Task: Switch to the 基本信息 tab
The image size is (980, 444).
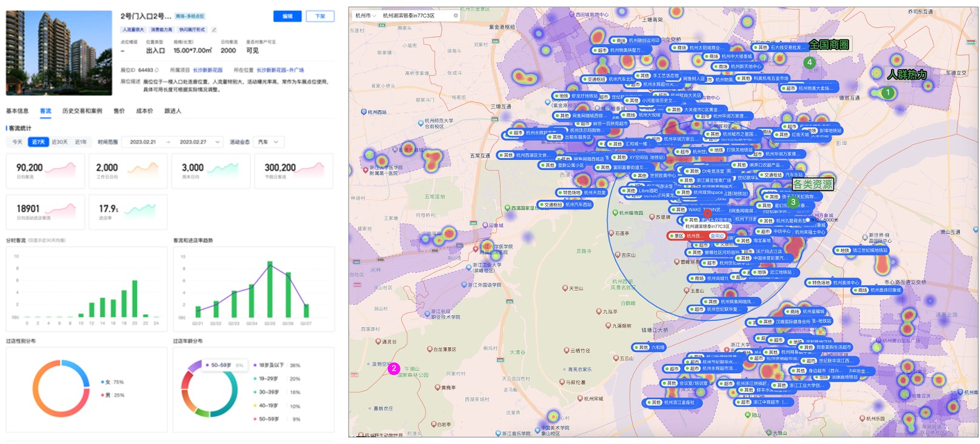Action: click(x=18, y=111)
